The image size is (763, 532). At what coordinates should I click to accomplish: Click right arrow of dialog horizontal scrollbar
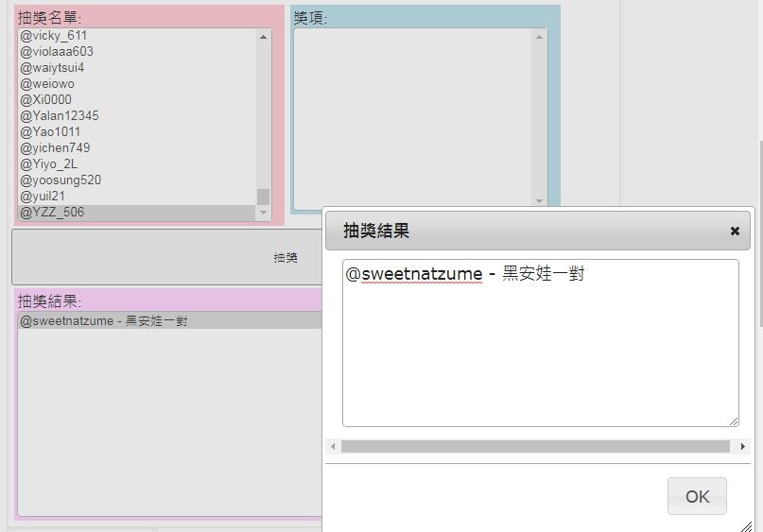point(742,446)
